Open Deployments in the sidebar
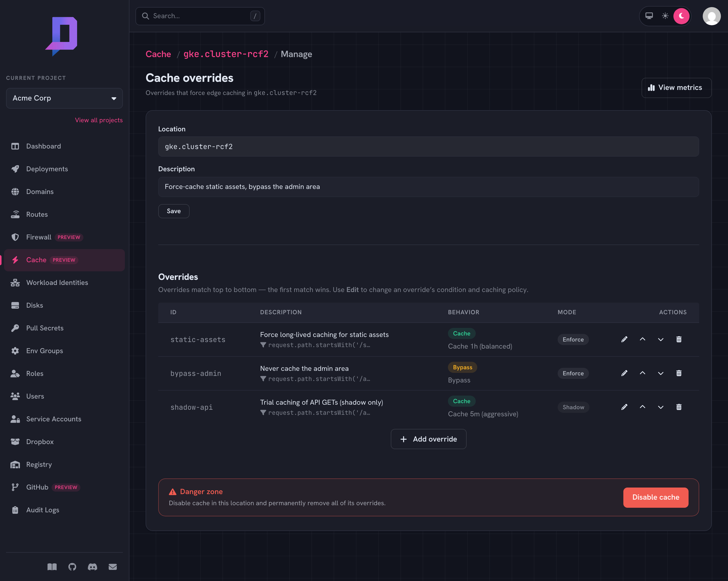728x581 pixels. [x=64, y=169]
